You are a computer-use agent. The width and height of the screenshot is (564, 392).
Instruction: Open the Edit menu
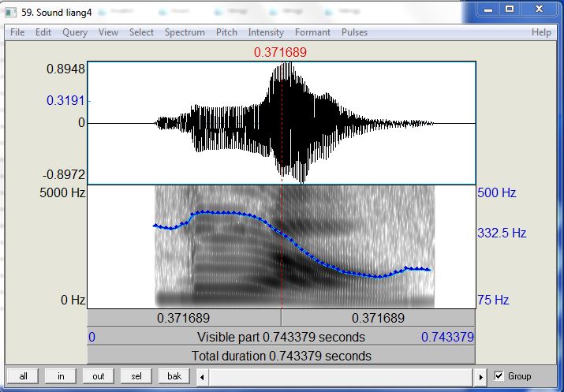(x=43, y=32)
